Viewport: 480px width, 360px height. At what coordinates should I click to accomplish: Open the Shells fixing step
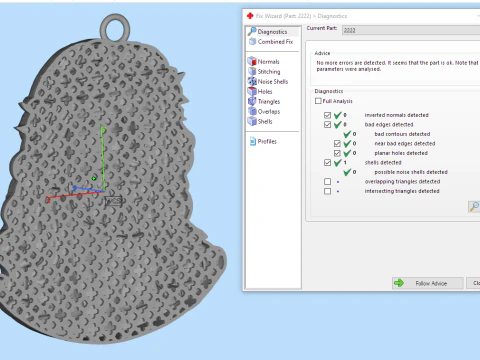(x=260, y=122)
